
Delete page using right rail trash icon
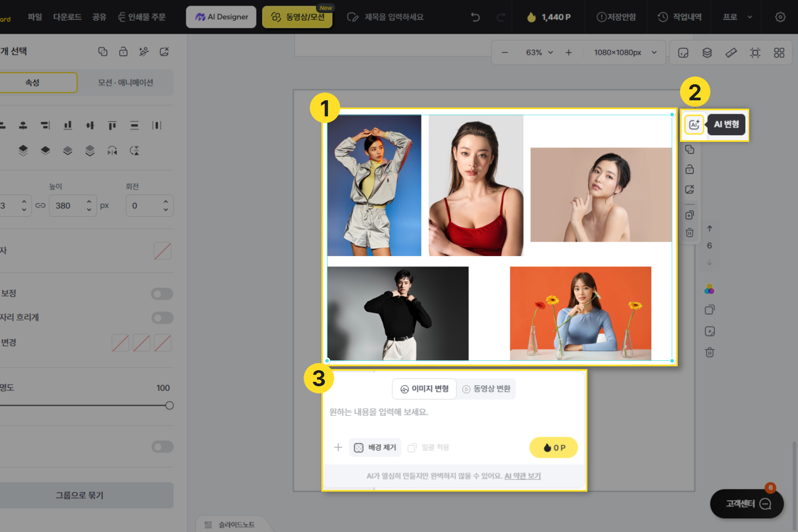click(709, 352)
